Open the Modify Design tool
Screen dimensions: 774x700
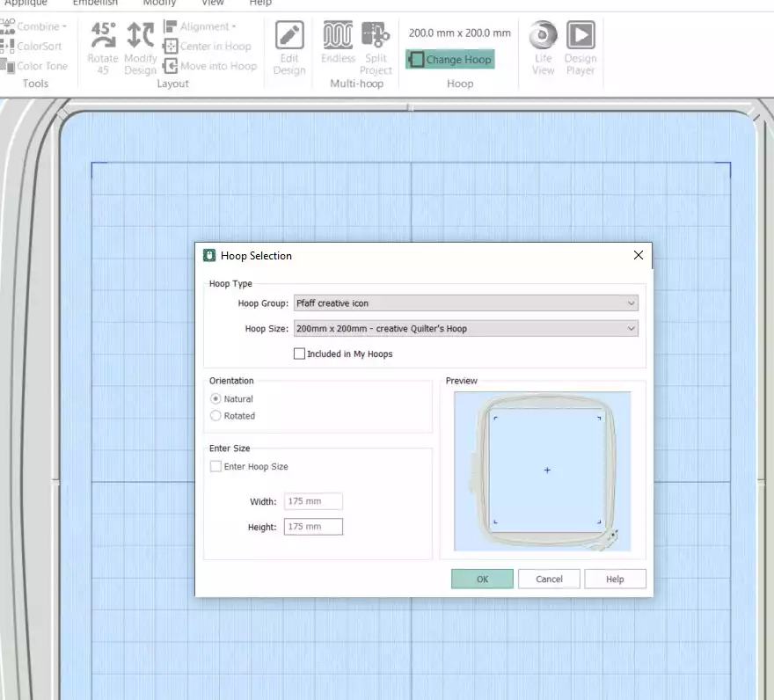[x=140, y=47]
